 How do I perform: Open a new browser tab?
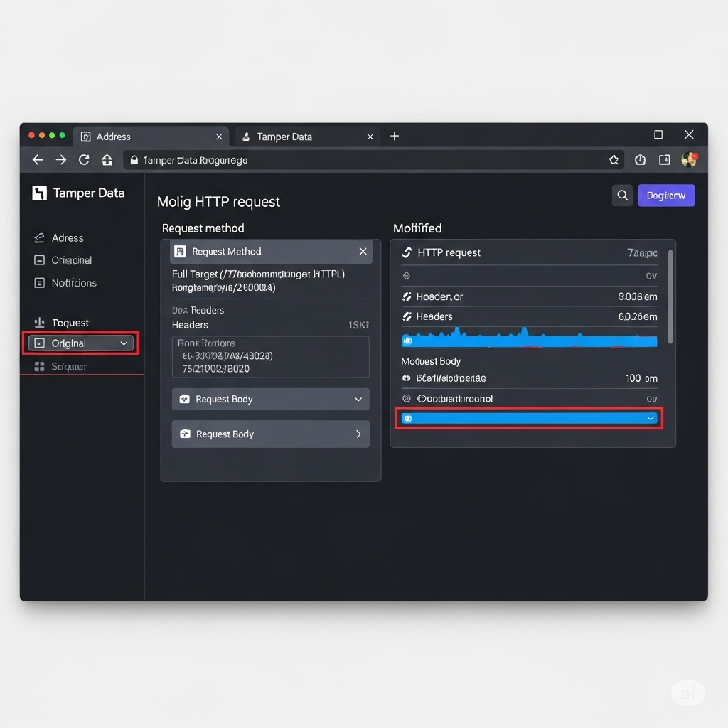394,136
